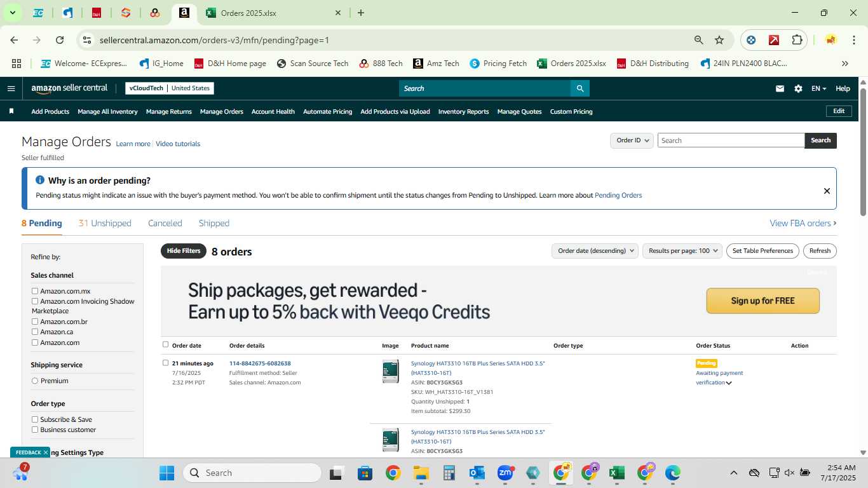Open the Seller Central hamburger menu
The width and height of the screenshot is (868, 488).
[x=11, y=88]
